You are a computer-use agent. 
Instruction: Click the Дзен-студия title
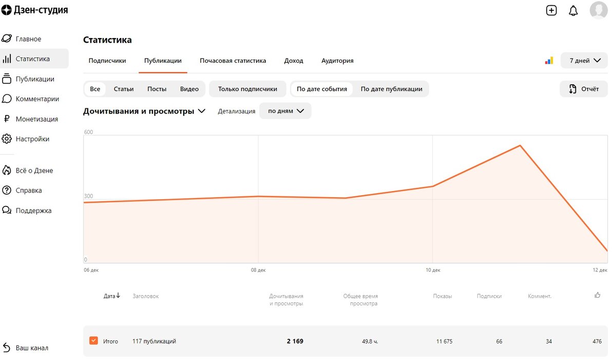coord(41,10)
